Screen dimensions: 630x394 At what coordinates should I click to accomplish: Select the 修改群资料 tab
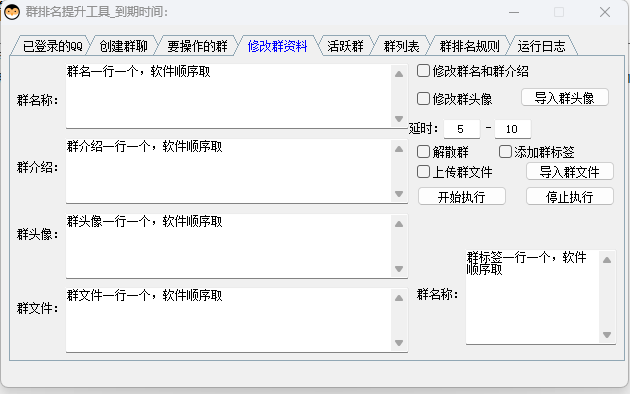[277, 46]
